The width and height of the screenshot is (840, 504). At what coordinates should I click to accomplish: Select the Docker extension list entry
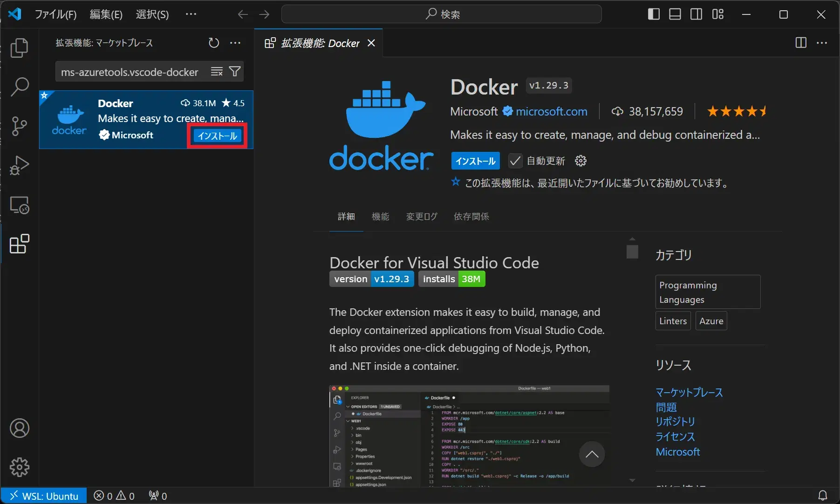(146, 120)
